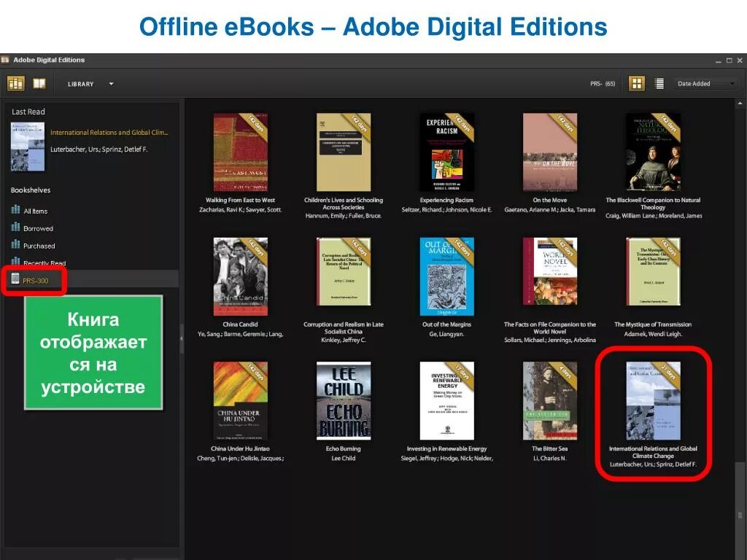Viewport: 747px width, 560px height.
Task: Click the Borrowed bookshelf icon
Action: point(16,228)
